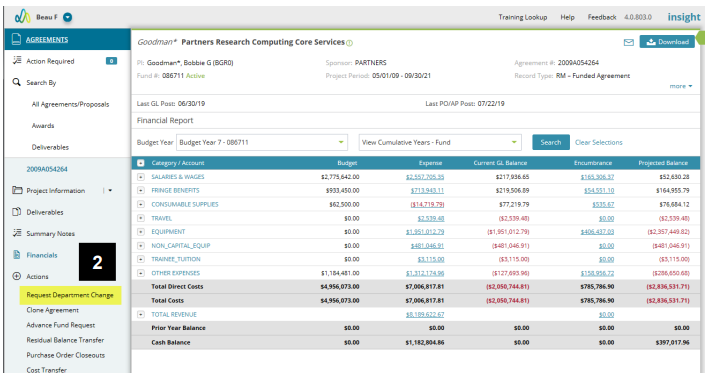The width and height of the screenshot is (710, 376).
Task: Open Training Lookup in top menu
Action: pos(523,17)
